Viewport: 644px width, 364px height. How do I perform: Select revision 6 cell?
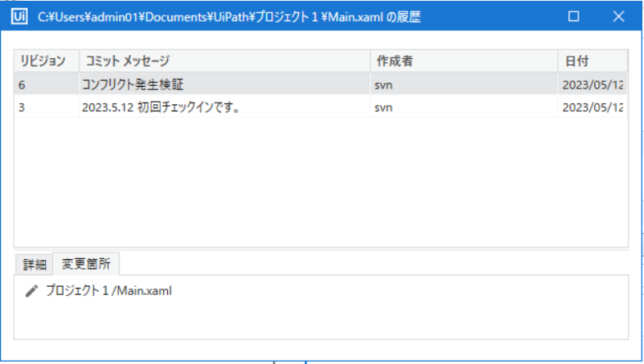(47, 84)
